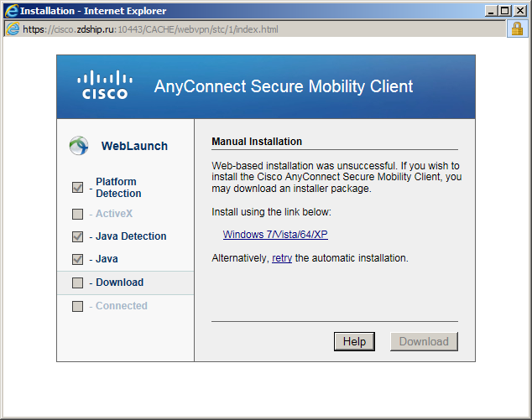Click the WebLaunch globe icon

(79, 146)
